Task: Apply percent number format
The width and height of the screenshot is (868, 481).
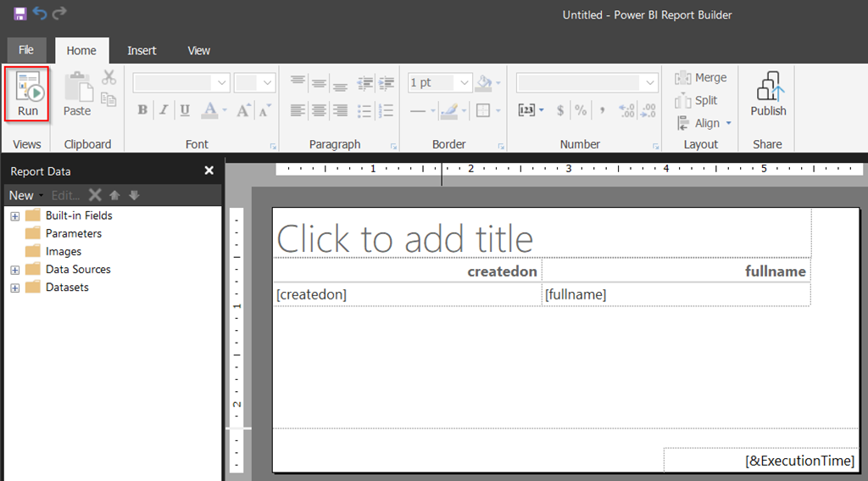Action: point(581,110)
